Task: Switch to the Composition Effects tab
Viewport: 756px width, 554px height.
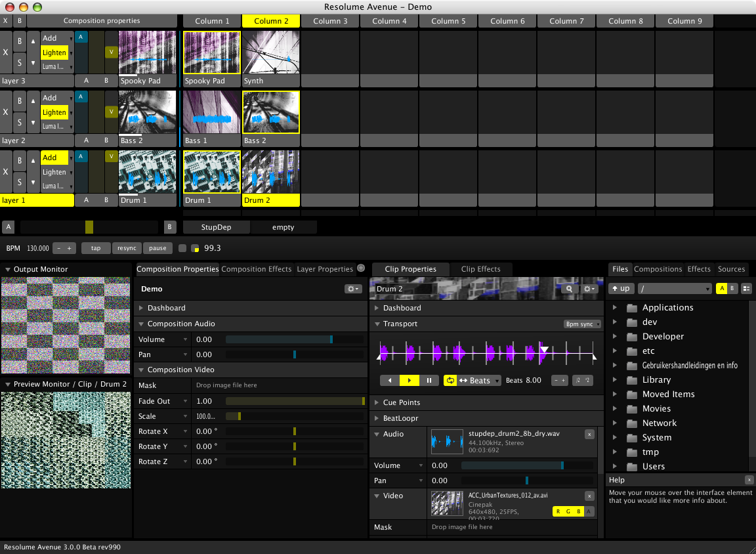Action: pos(257,269)
